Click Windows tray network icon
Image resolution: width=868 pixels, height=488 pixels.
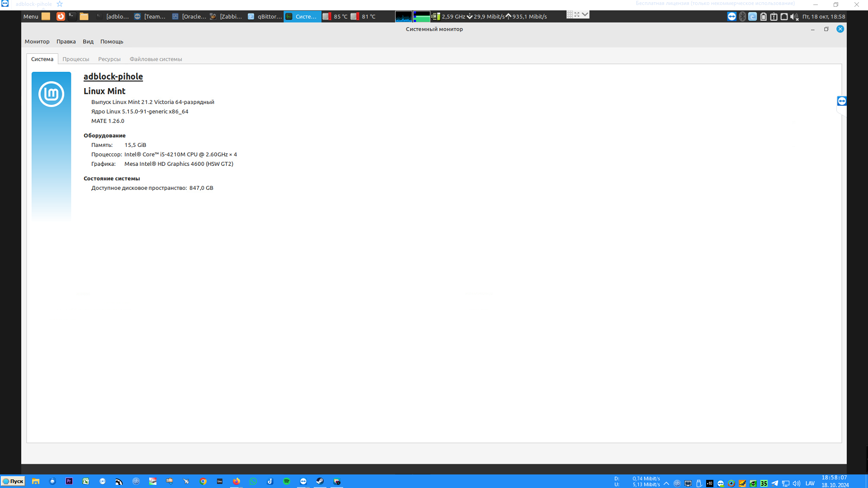click(786, 483)
